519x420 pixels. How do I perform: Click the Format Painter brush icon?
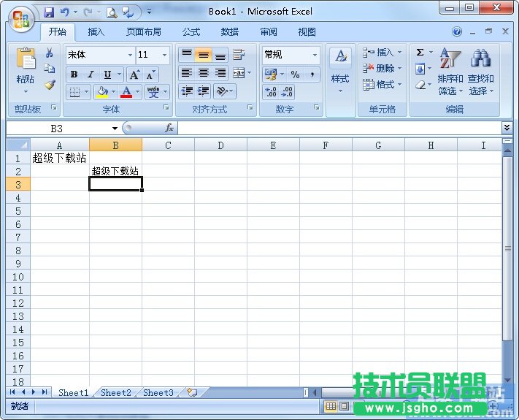tap(50, 85)
